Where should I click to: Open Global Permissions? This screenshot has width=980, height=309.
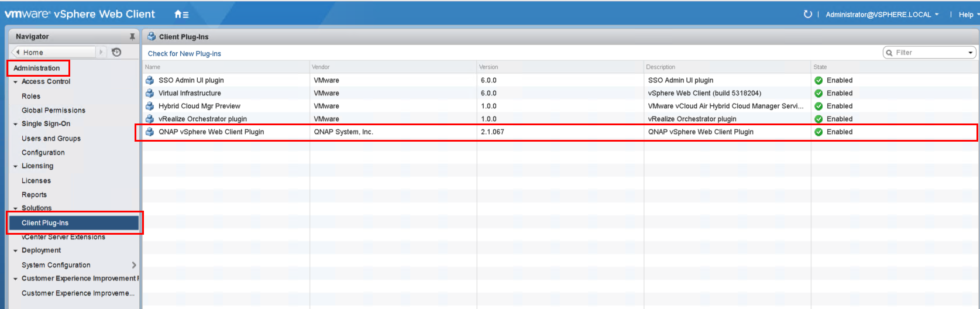coord(53,110)
